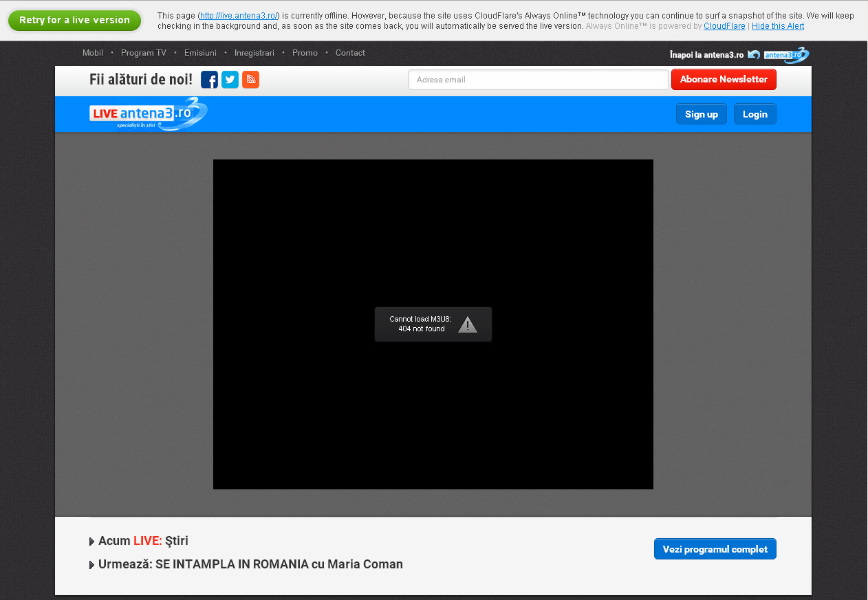Click the Fii alături de noi! heading
The image size is (868, 600).
pyautogui.click(x=141, y=80)
